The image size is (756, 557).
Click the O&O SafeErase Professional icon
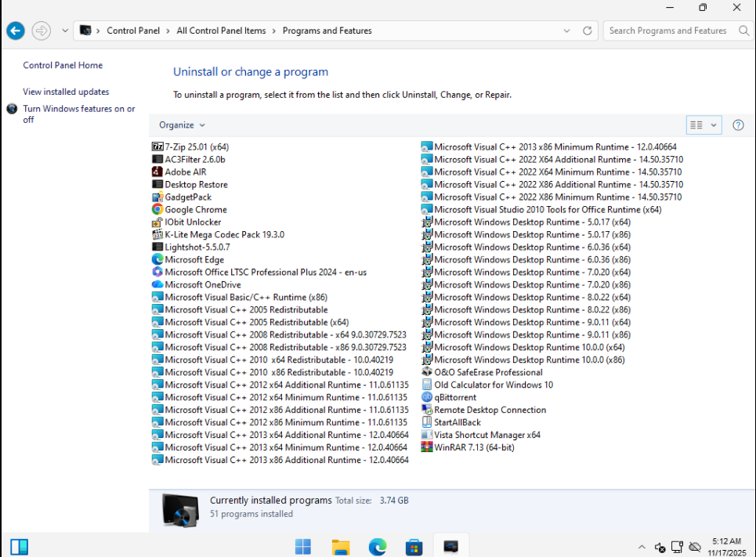[427, 372]
